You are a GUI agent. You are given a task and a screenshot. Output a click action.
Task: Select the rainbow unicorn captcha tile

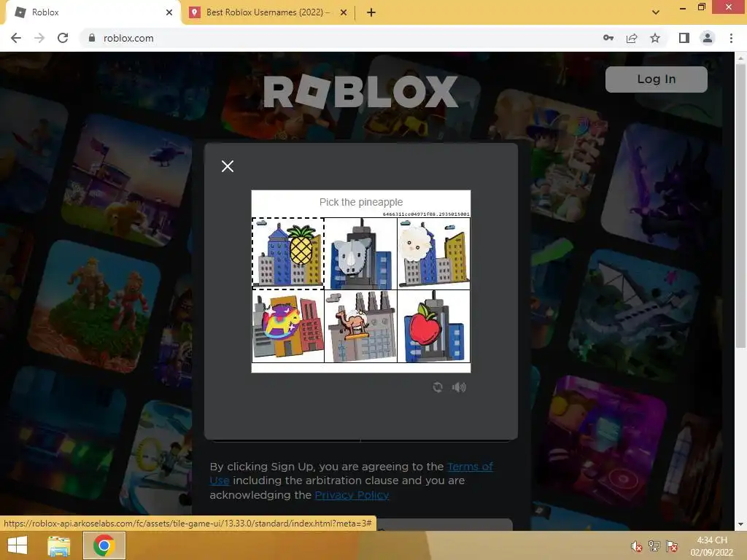[x=288, y=326]
